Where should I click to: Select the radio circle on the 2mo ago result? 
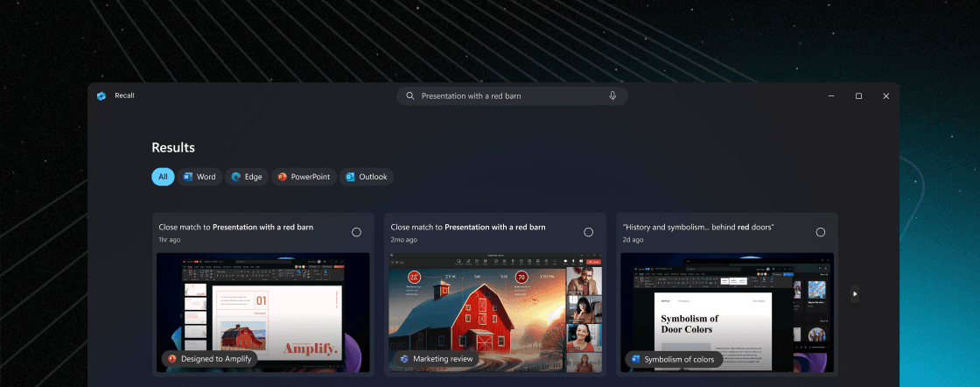588,232
